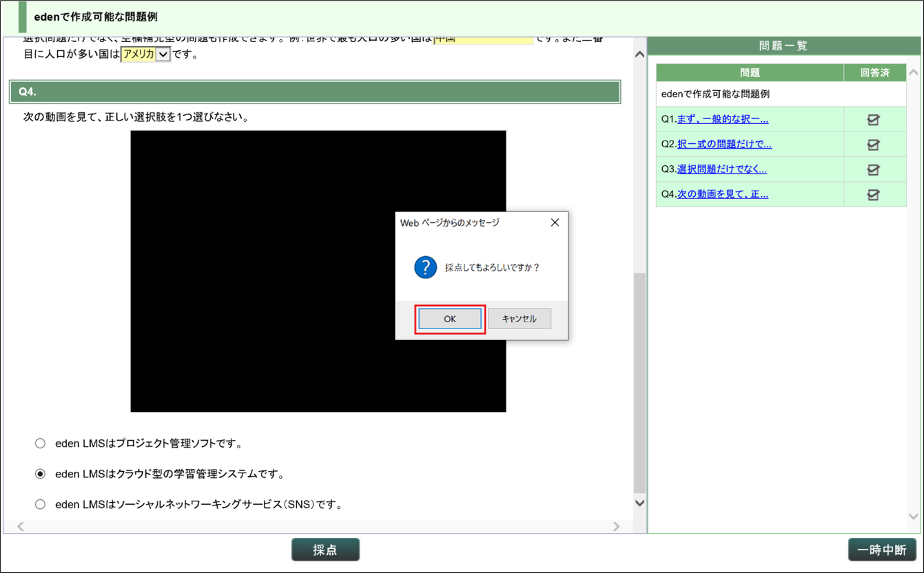924x573 pixels.
Task: Open Q4 link in question list
Action: click(x=723, y=194)
